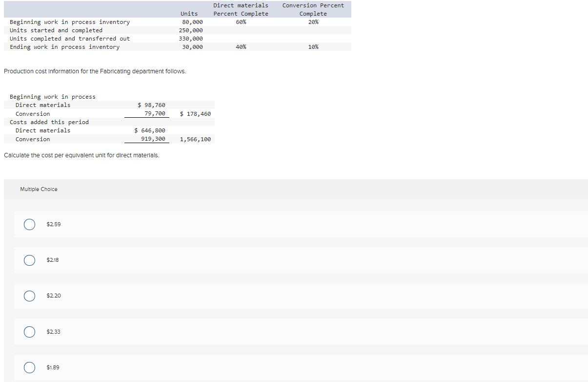The height and width of the screenshot is (382, 588).
Task: Click 'Direct materials Percent Complete' column header
Action: pyautogui.click(x=241, y=9)
